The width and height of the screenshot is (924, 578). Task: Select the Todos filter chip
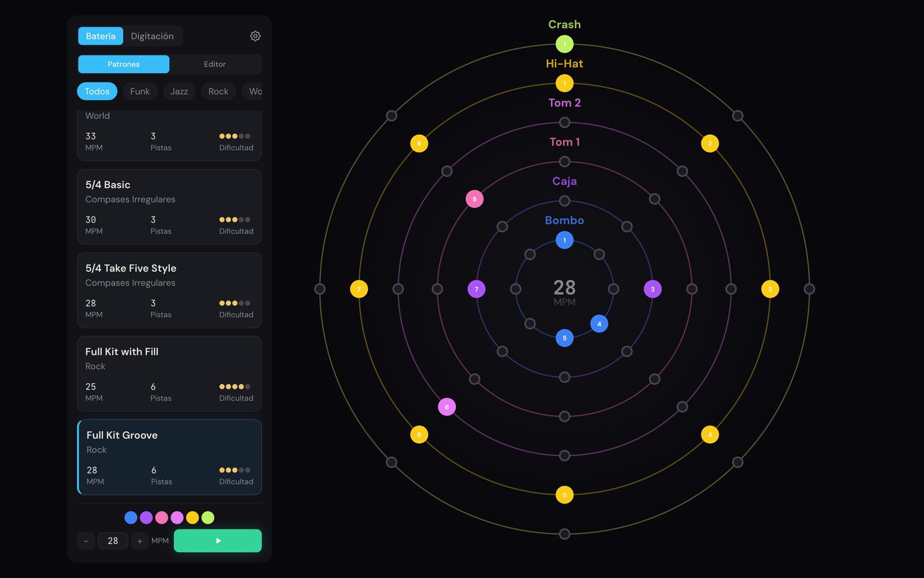[97, 91]
